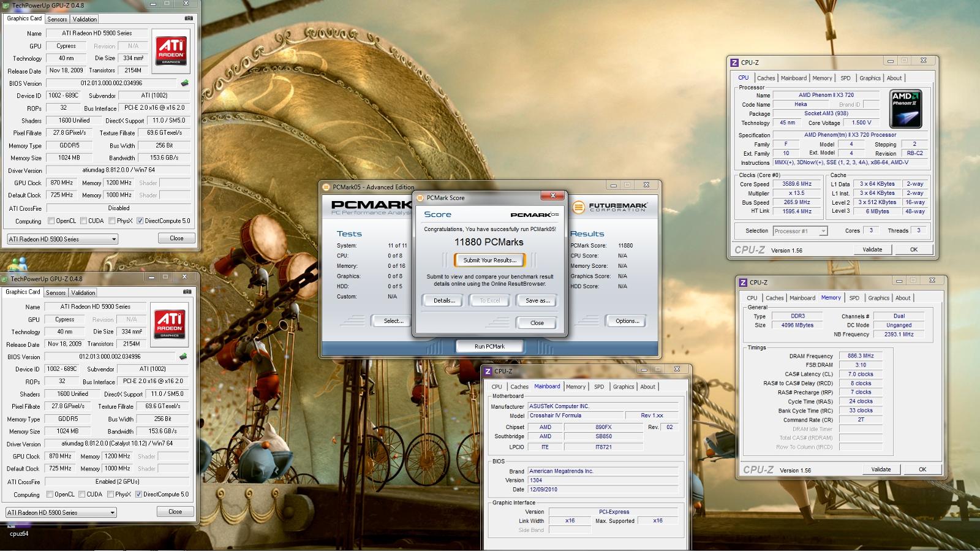This screenshot has width=980, height=551.
Task: Click Close button in upper GPU-Z window
Action: [x=176, y=238]
